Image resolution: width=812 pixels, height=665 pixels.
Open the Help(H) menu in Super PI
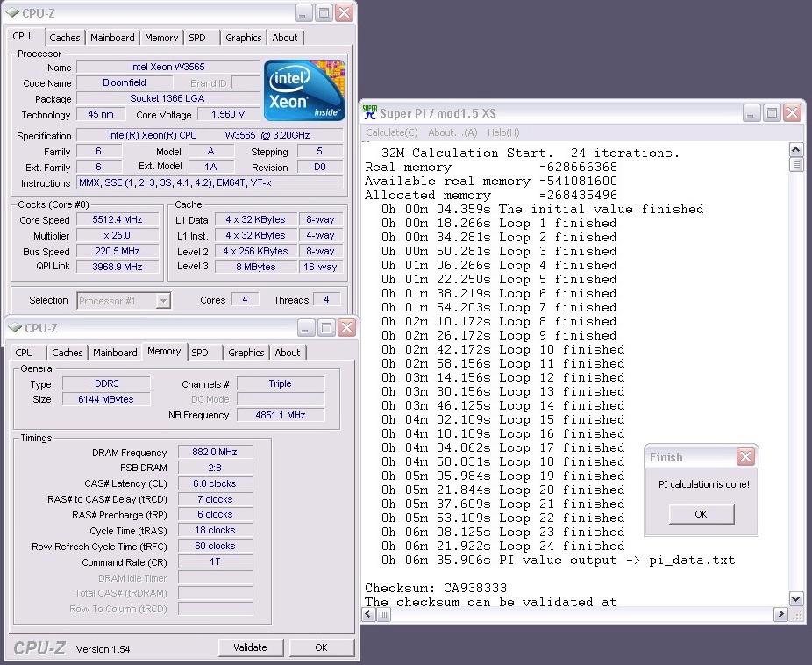point(503,132)
